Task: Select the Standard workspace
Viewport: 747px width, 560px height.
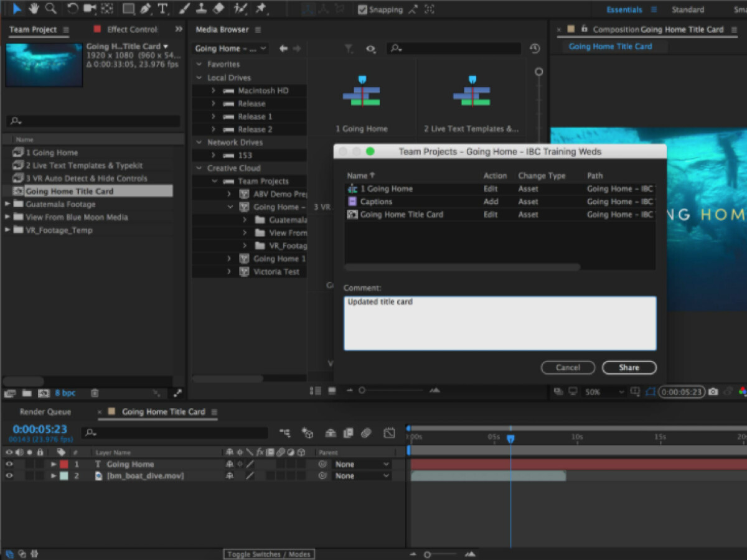Action: (x=688, y=9)
